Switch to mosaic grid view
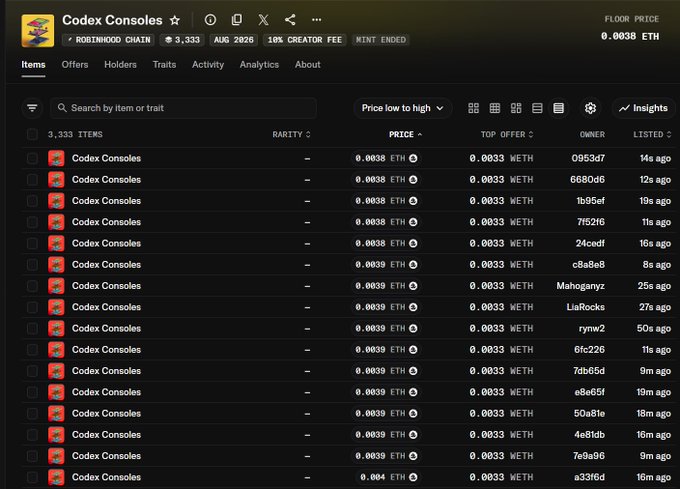 point(516,108)
